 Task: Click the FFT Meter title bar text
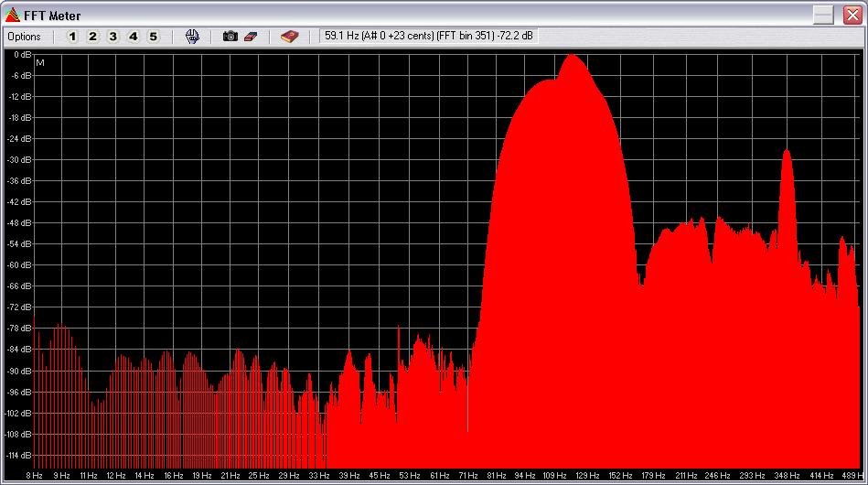pyautogui.click(x=52, y=16)
